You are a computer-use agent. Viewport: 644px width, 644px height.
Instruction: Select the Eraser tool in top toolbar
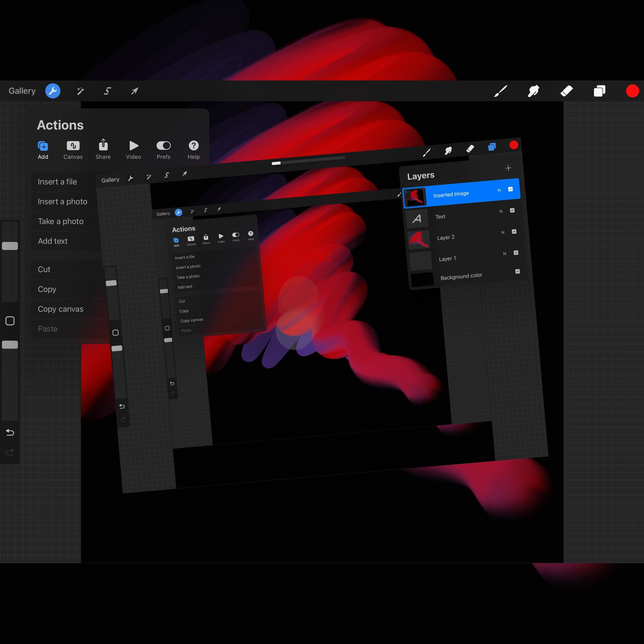566,91
